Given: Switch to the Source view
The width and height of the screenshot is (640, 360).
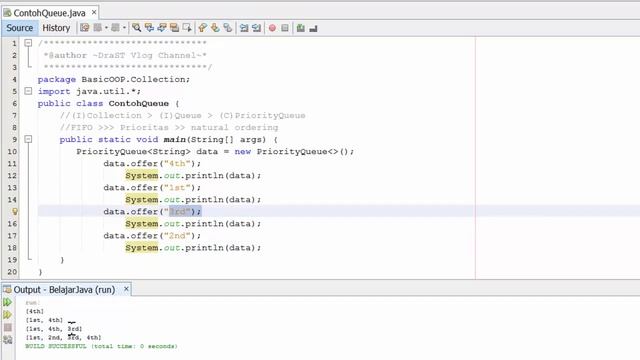Looking at the screenshot, I should click(x=20, y=28).
